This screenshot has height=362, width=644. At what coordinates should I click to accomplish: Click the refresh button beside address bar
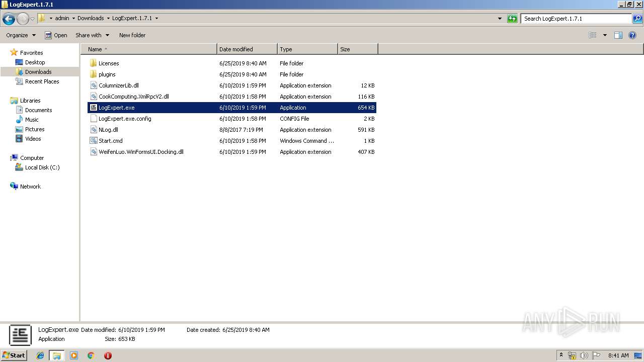(x=512, y=19)
